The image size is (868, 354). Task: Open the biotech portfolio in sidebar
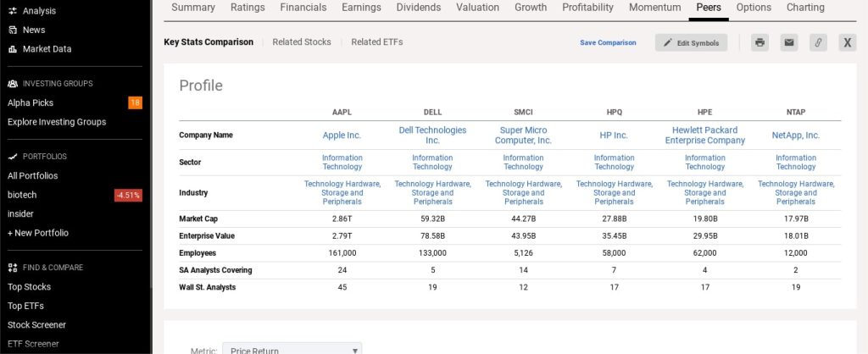(x=22, y=195)
